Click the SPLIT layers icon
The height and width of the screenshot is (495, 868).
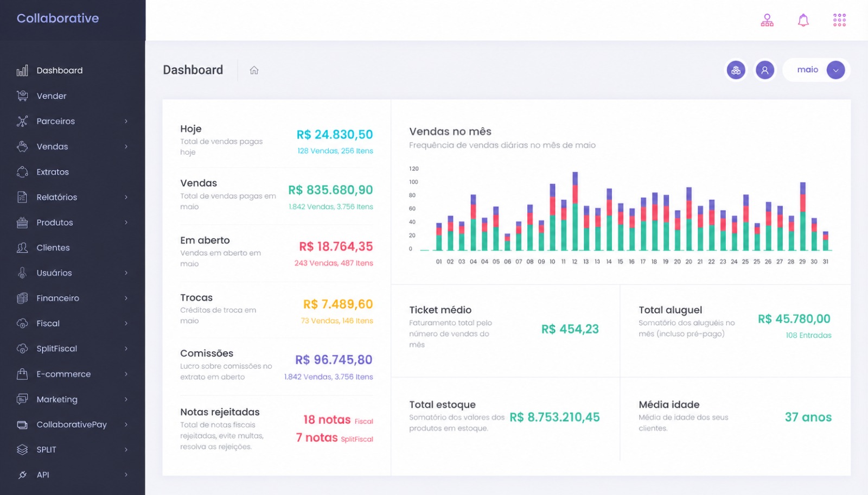point(22,449)
